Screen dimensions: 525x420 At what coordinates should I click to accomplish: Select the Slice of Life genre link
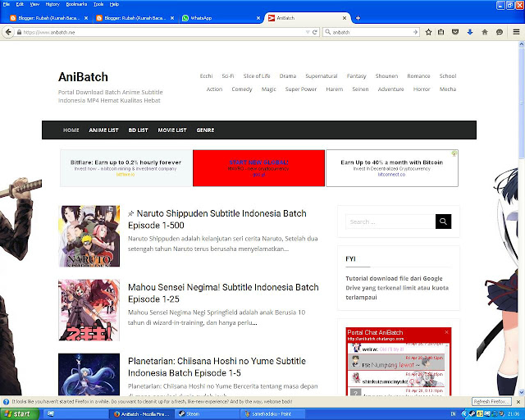(x=257, y=76)
